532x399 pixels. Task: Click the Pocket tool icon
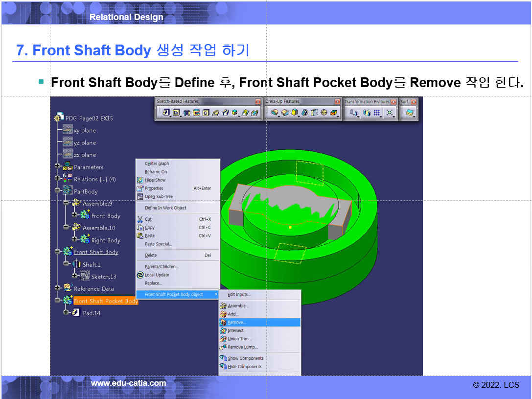coord(177,113)
